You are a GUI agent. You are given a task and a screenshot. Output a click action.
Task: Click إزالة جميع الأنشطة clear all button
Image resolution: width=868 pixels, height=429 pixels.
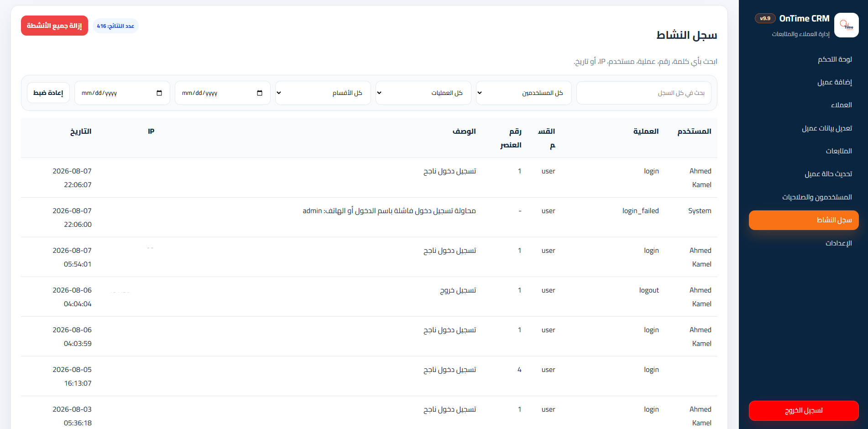point(54,26)
